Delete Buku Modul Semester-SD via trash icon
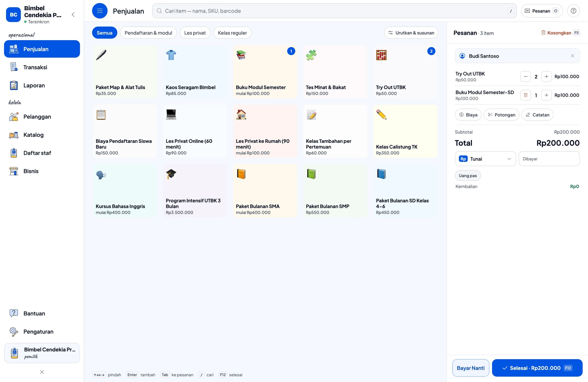The width and height of the screenshot is (588, 382). pyautogui.click(x=526, y=95)
